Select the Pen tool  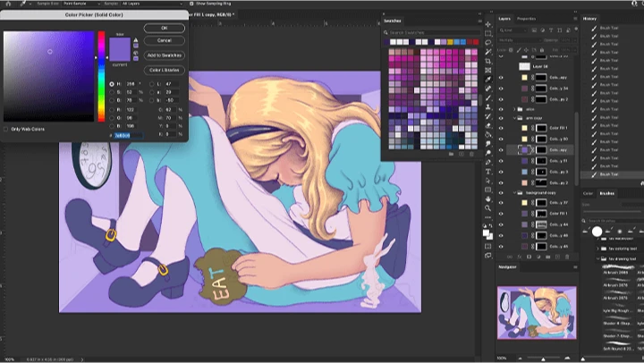pyautogui.click(x=488, y=162)
